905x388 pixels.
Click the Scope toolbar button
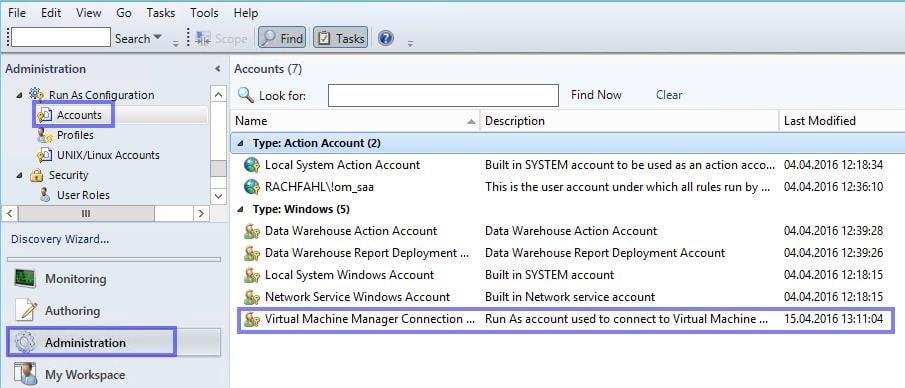point(222,39)
